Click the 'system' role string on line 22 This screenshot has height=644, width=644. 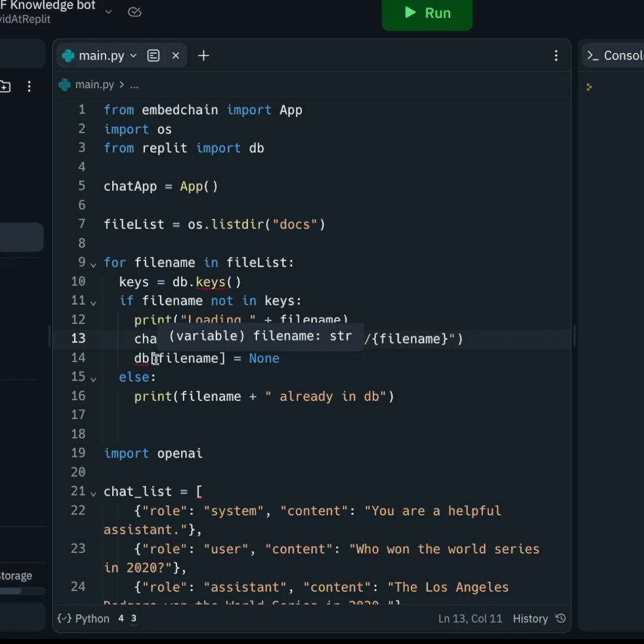[233, 511]
